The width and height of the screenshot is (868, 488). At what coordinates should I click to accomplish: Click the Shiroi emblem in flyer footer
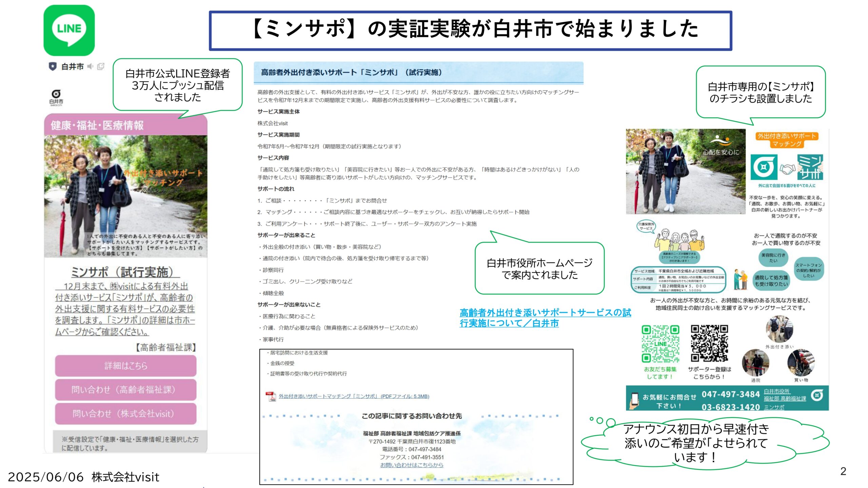817,395
